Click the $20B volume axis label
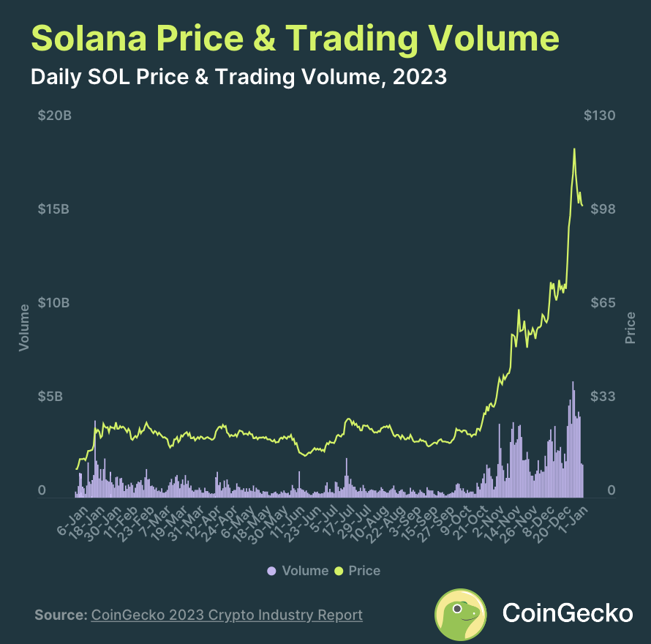Viewport: 651px width, 644px height. (x=54, y=115)
